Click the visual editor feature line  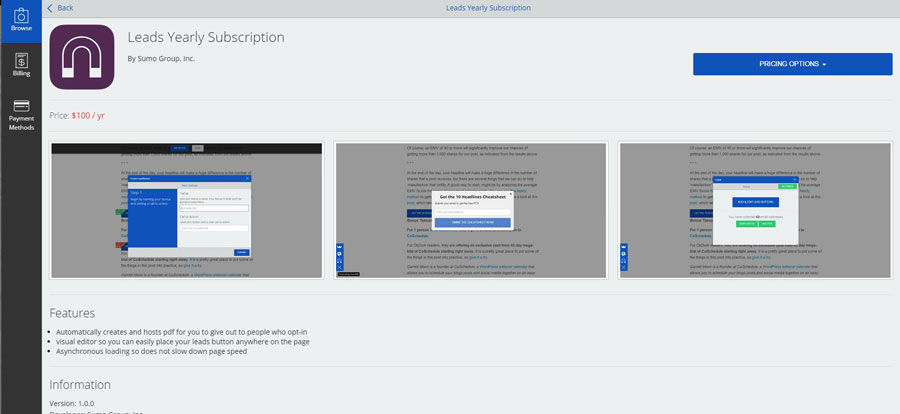[x=183, y=342]
